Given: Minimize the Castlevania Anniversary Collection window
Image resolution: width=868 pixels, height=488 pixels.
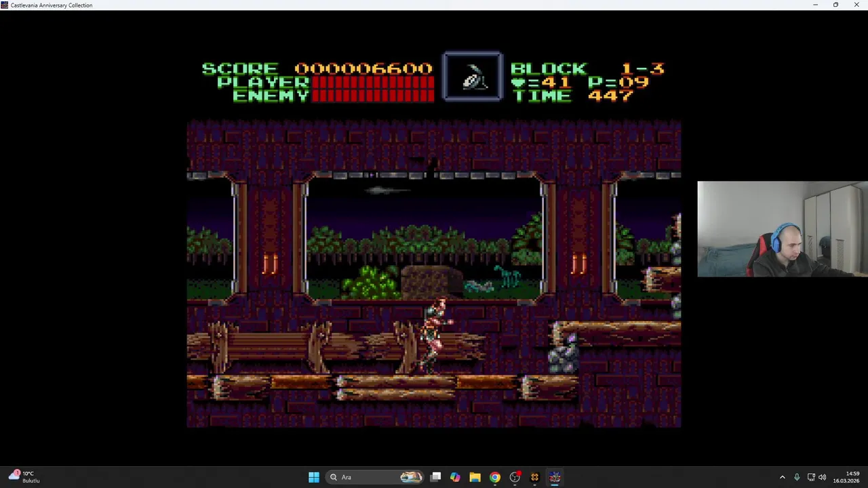Looking at the screenshot, I should (x=815, y=5).
